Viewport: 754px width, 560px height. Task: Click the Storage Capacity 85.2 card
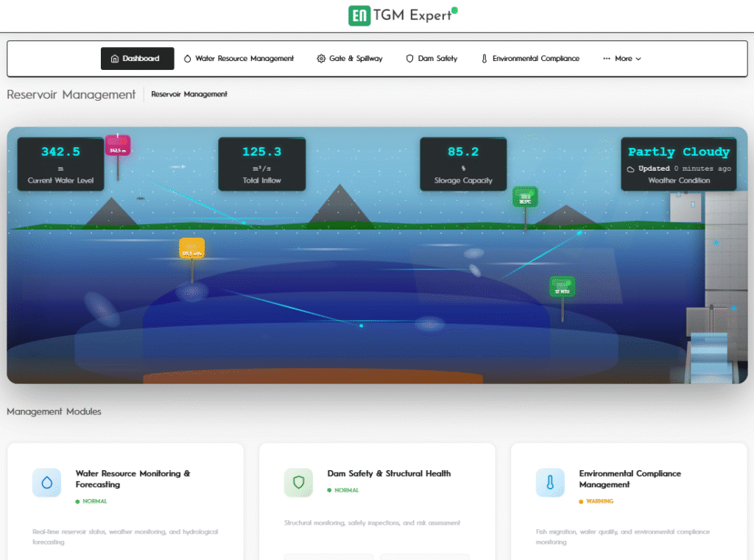point(463,164)
